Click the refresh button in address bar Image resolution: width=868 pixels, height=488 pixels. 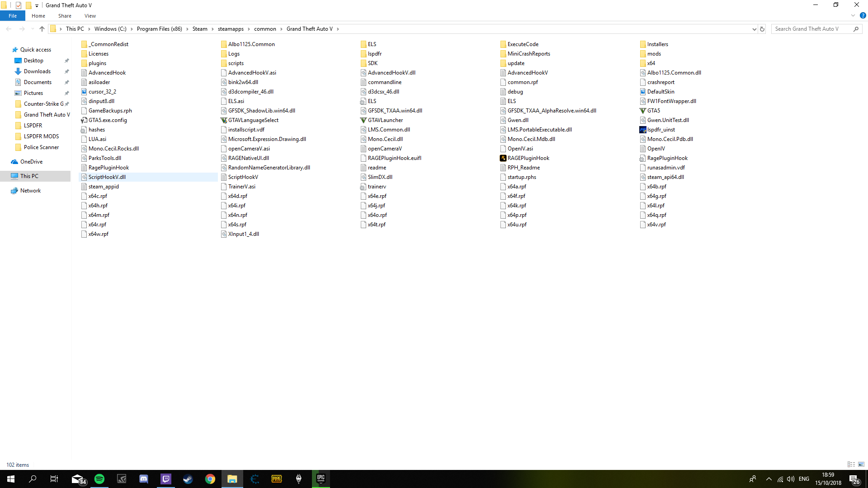pos(762,29)
